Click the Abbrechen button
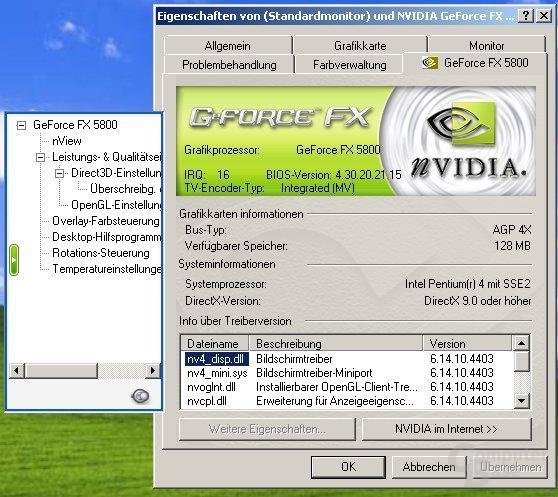 tap(429, 466)
